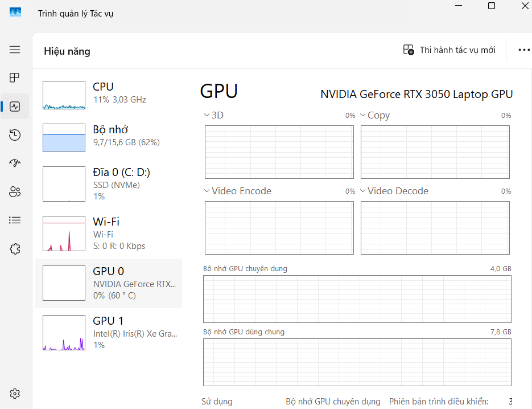This screenshot has height=409, width=532.
Task: Select the CPU performance item
Action: [x=108, y=94]
